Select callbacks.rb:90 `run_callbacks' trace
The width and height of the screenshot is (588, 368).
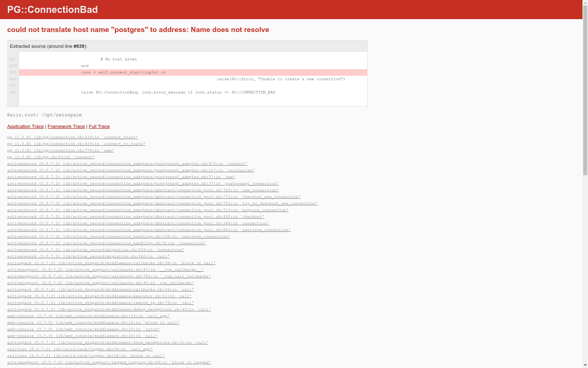pos(100,283)
